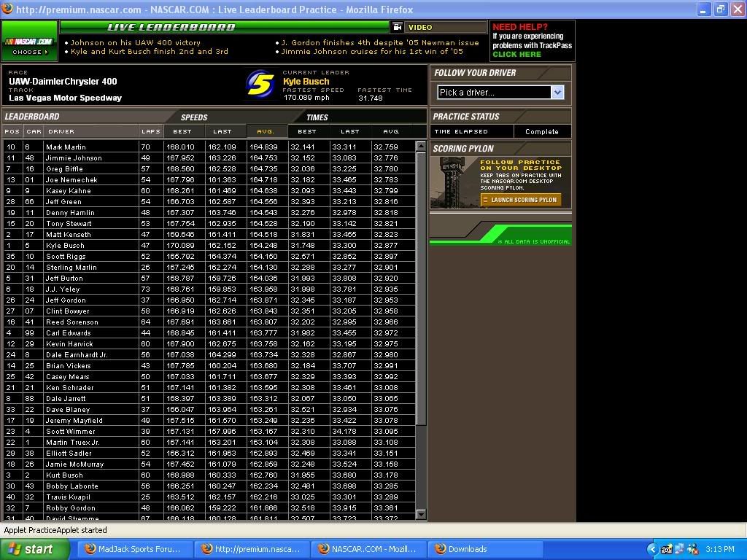Read Johnson on his UAW 400 victory

click(135, 42)
